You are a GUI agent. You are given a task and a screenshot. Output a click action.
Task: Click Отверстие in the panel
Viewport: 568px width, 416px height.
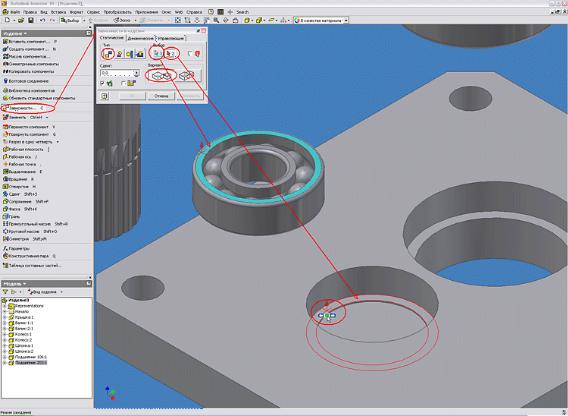pos(19,187)
